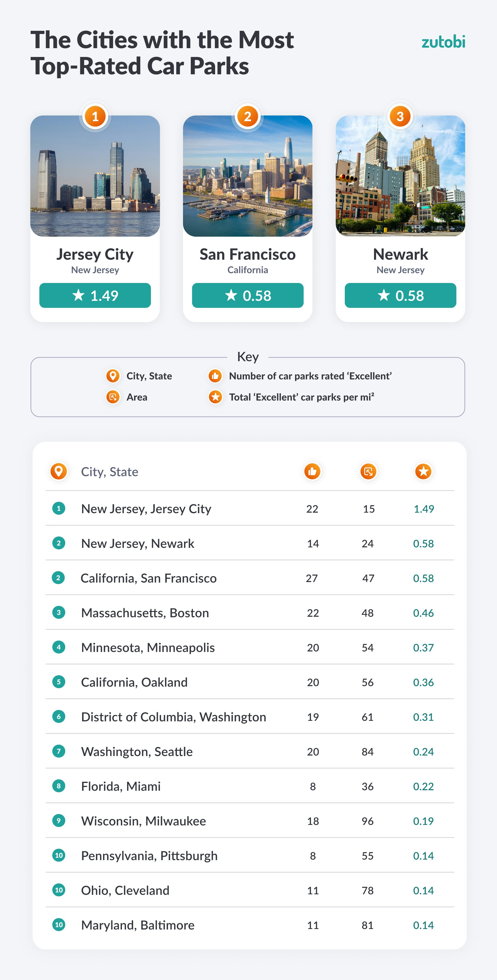Click the thumbs-up icon in the Key
Image resolution: width=497 pixels, height=980 pixels.
(x=215, y=376)
